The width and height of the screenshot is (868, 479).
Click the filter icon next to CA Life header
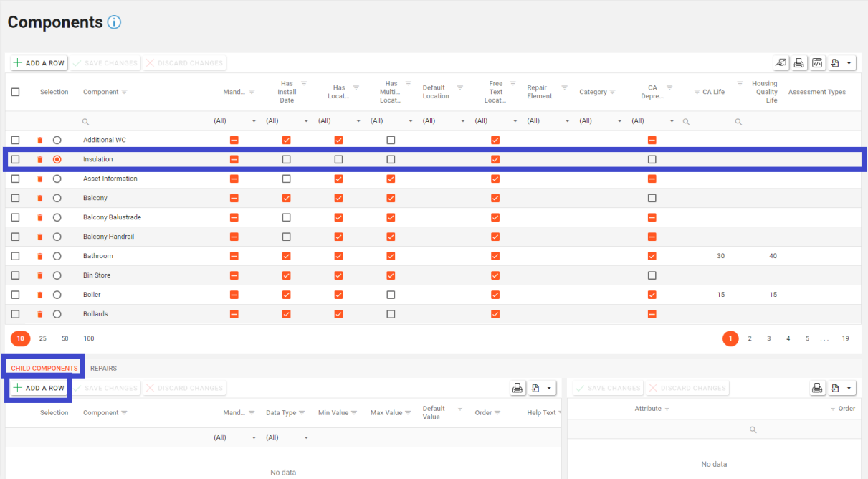tap(697, 92)
